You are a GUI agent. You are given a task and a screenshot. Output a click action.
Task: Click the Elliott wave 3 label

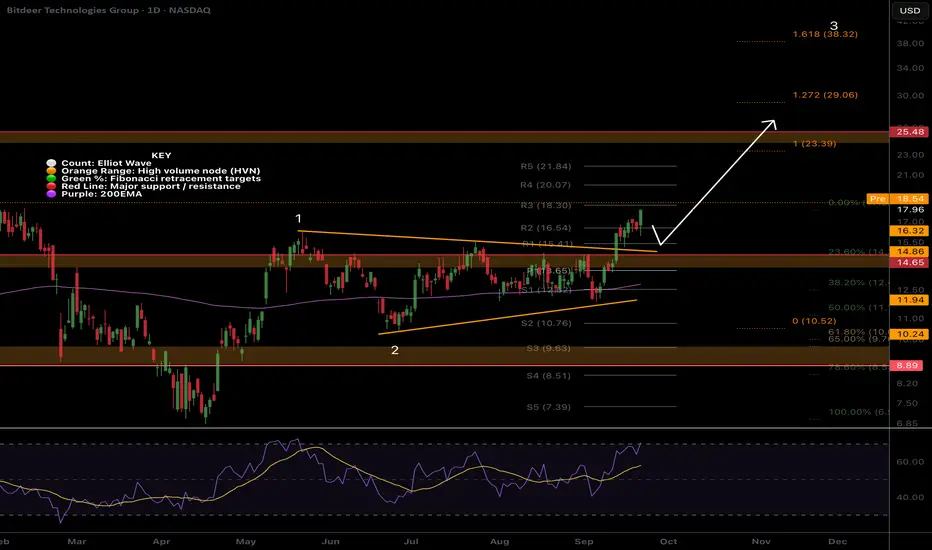click(x=832, y=27)
